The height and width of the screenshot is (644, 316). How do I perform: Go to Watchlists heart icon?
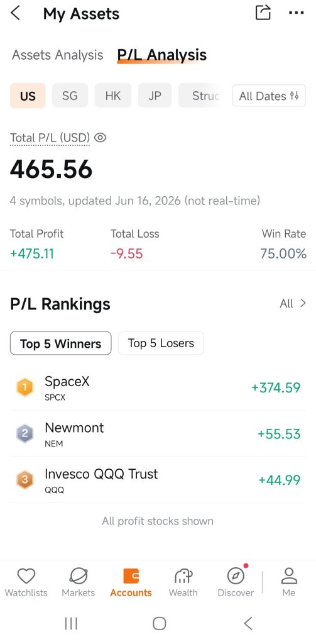point(26,576)
